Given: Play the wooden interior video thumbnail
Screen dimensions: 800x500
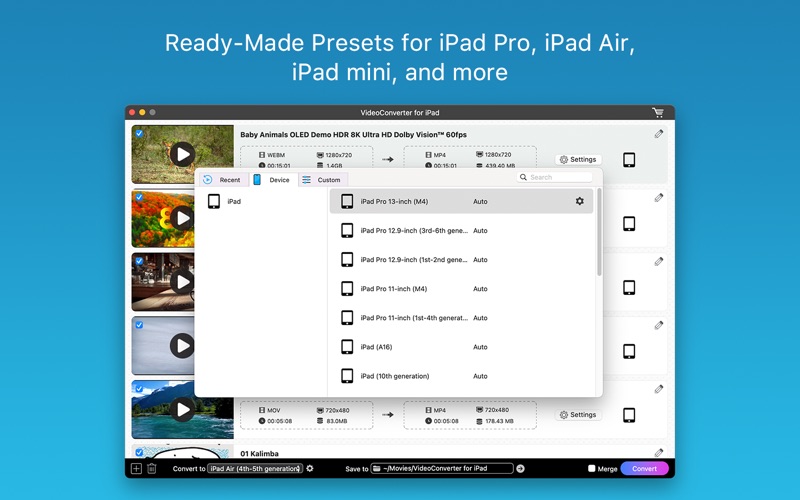Looking at the screenshot, I should [182, 282].
